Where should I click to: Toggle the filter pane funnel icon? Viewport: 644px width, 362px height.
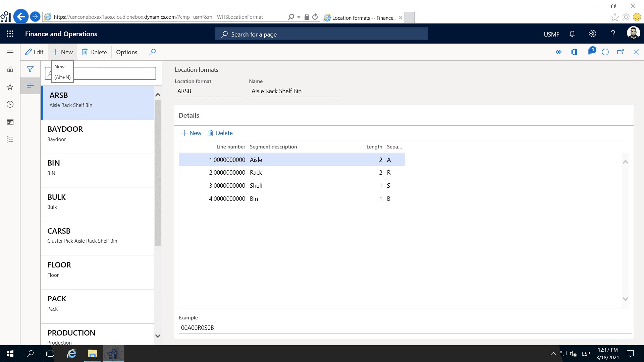coord(30,69)
